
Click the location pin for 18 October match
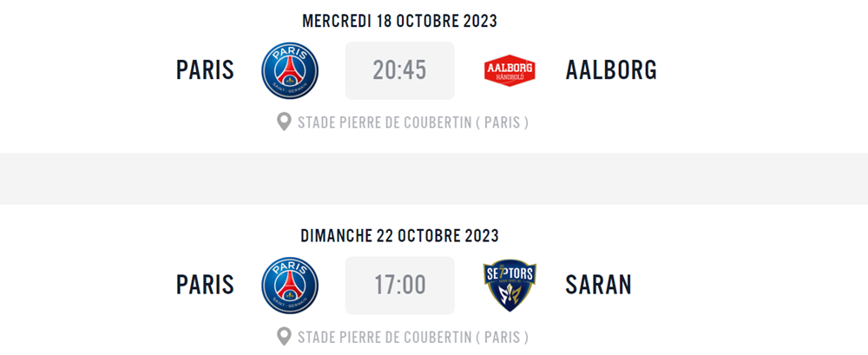pos(284,122)
